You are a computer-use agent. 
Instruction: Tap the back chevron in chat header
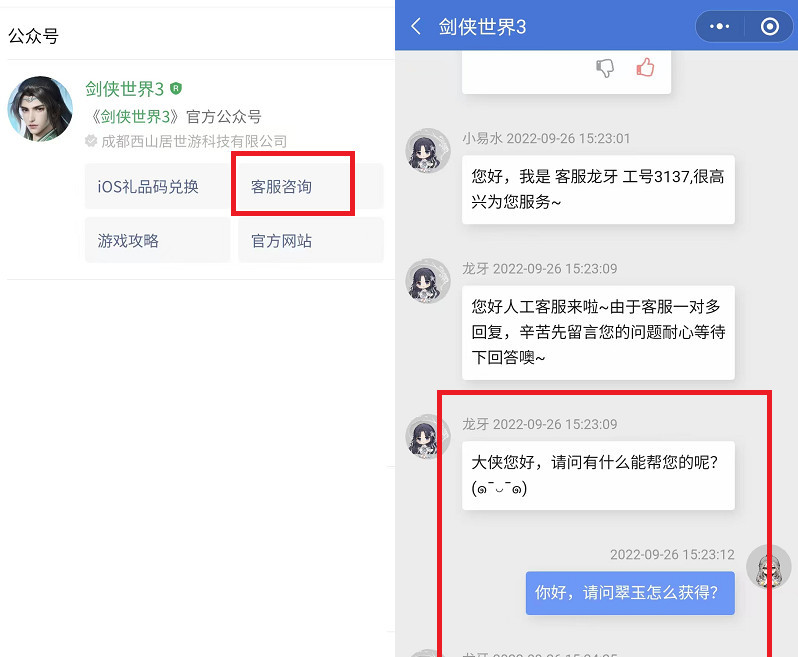[x=416, y=27]
